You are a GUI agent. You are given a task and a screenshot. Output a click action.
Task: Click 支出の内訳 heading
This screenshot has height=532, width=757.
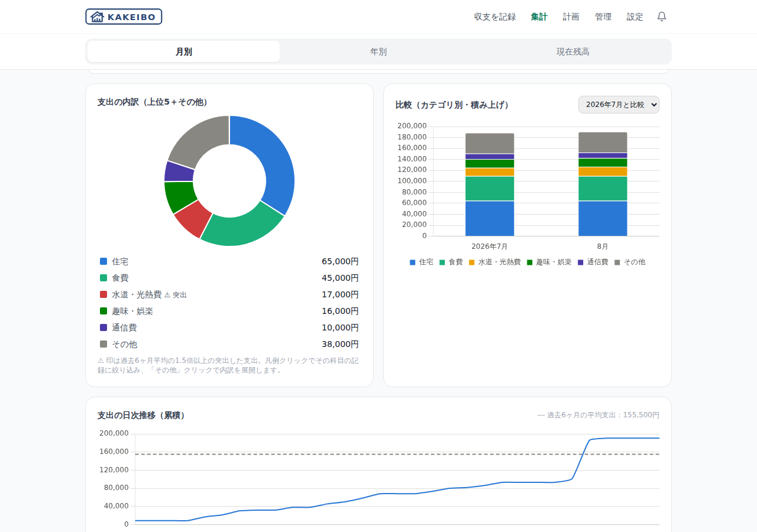coord(154,102)
